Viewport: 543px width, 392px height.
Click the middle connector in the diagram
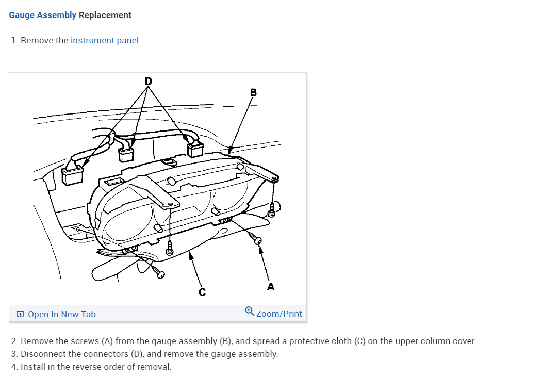pos(126,154)
